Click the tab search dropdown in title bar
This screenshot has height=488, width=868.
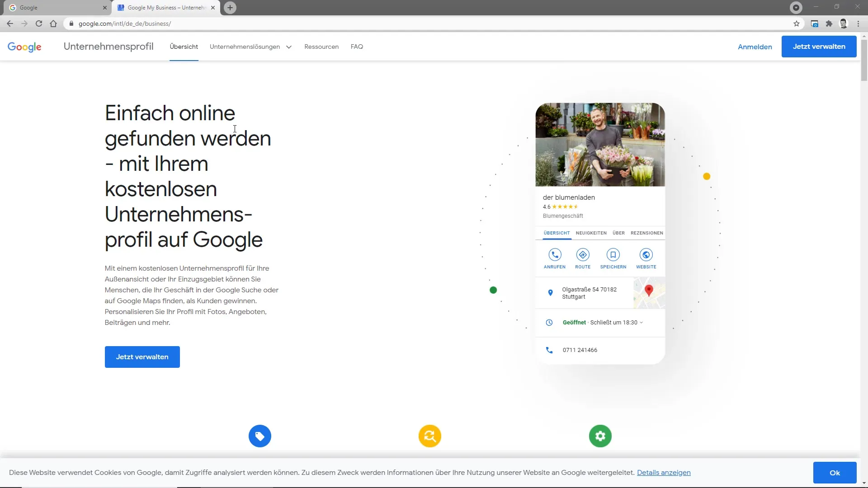[796, 8]
